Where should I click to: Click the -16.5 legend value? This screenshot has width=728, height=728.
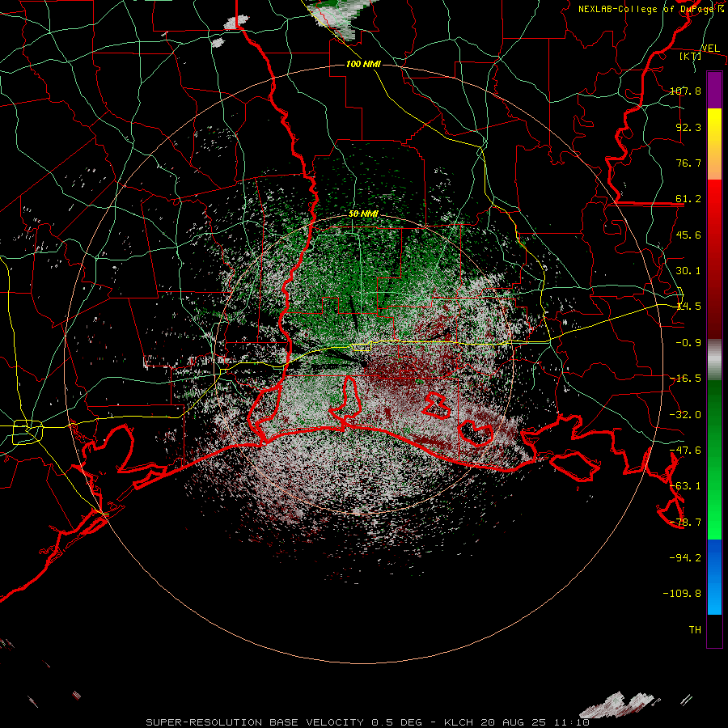[685, 379]
